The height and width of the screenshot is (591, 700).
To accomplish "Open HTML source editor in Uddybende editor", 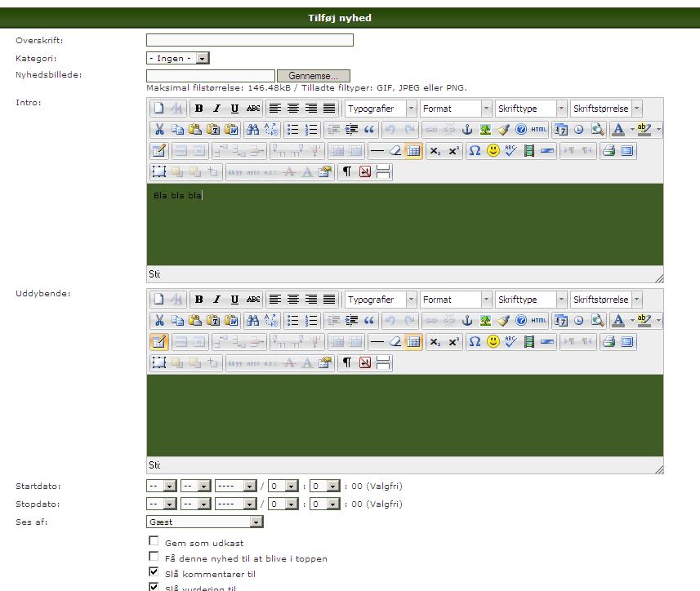I will 539,320.
